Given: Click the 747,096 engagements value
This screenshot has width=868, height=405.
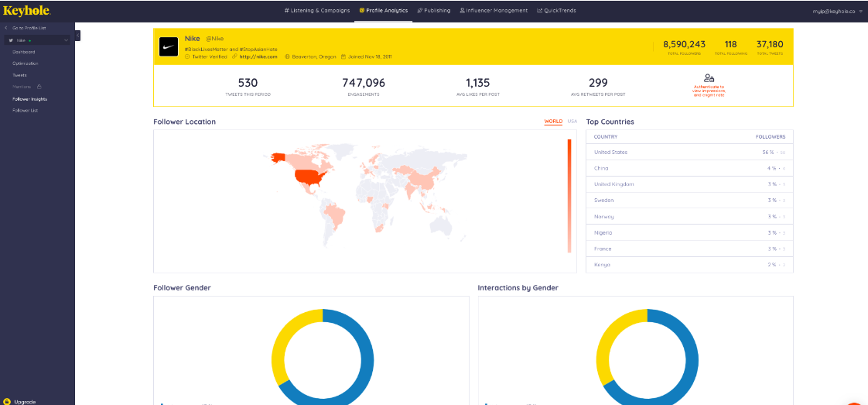Looking at the screenshot, I should coord(364,83).
